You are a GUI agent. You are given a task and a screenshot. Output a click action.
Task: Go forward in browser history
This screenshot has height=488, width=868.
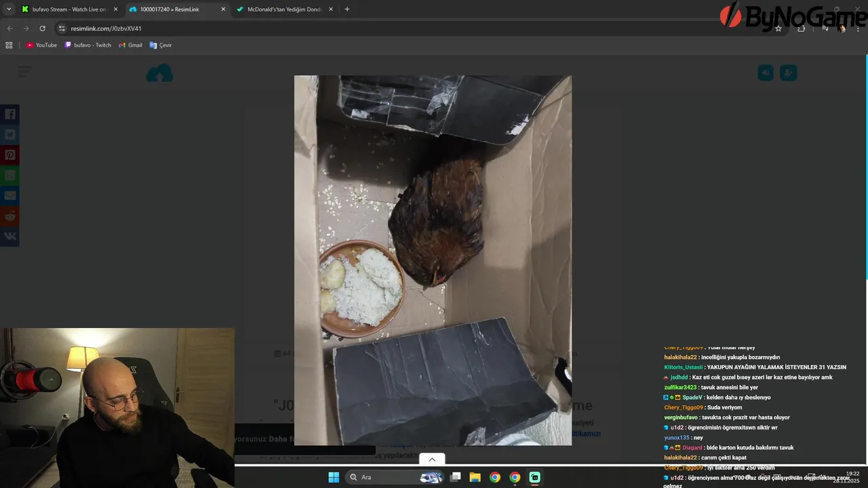[x=26, y=28]
